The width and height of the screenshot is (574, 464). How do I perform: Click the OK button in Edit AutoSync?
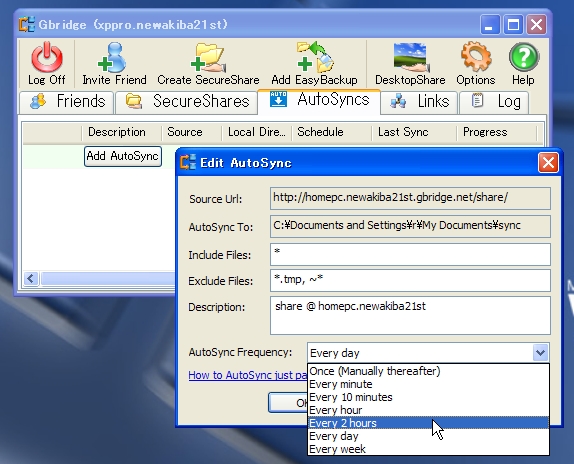coord(288,403)
